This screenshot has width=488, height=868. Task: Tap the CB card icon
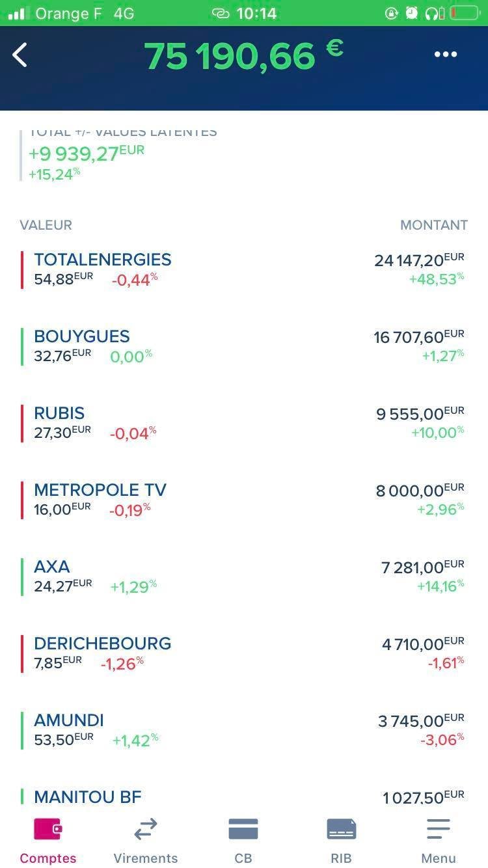point(243,829)
